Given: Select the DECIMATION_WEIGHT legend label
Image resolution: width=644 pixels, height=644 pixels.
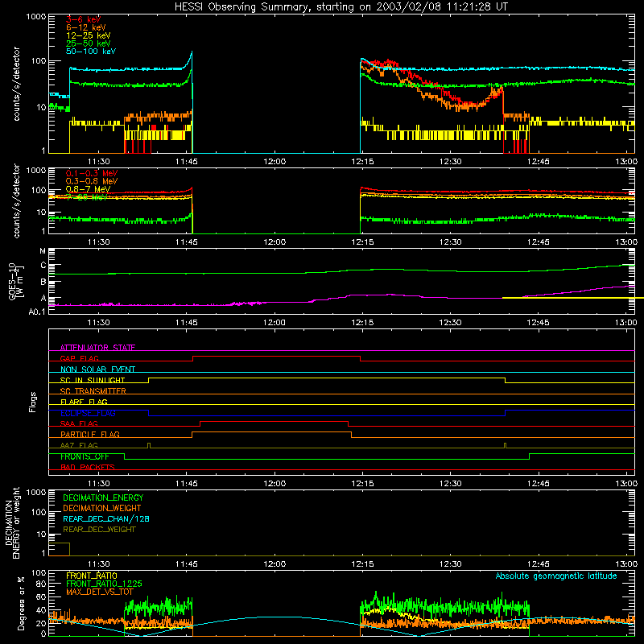Looking at the screenshot, I should click(x=102, y=508).
